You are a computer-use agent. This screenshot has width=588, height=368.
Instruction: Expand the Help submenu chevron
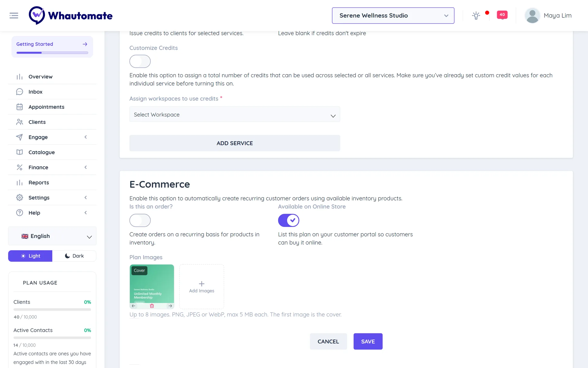tap(86, 213)
